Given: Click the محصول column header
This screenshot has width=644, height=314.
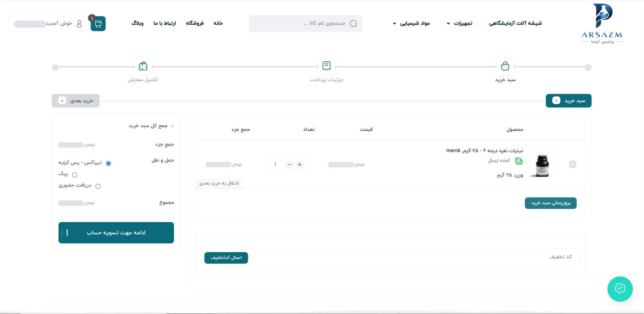Looking at the screenshot, I should (x=515, y=129).
